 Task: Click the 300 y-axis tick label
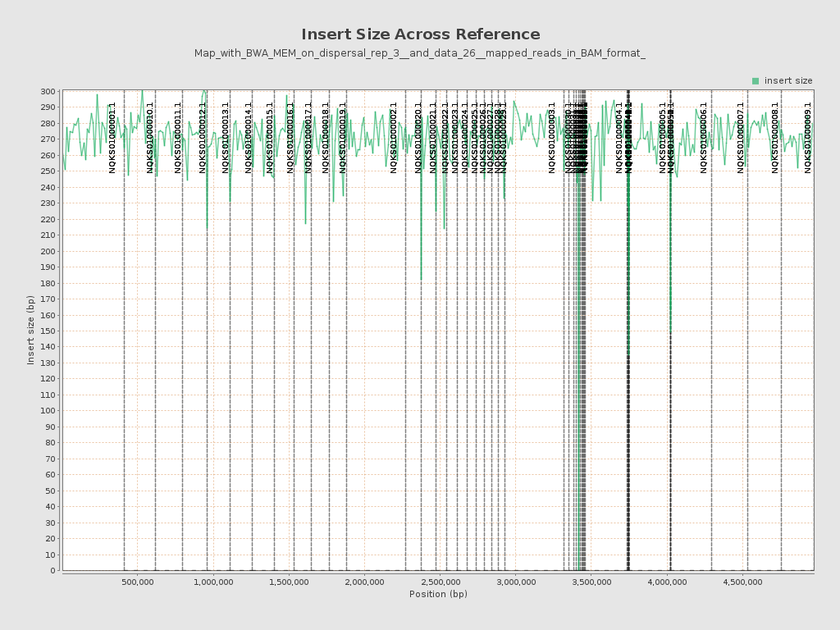click(x=48, y=92)
